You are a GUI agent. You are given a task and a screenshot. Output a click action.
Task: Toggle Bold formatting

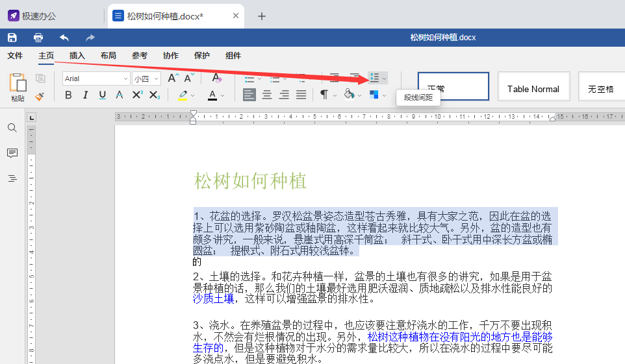click(x=69, y=95)
